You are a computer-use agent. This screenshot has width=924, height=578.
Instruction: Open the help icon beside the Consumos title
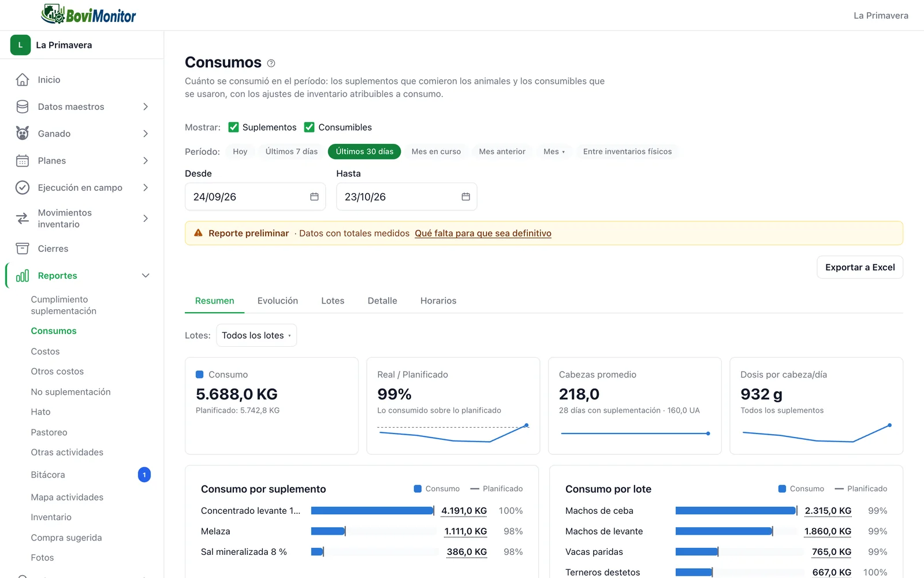(271, 63)
